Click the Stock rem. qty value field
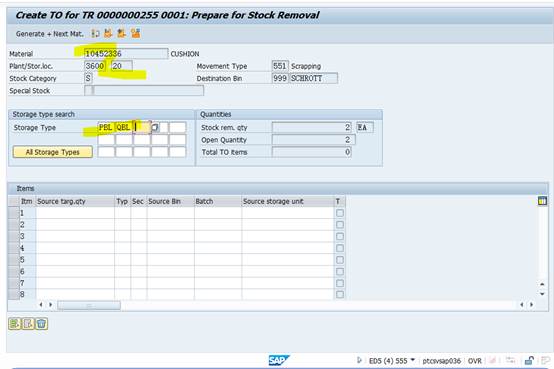This screenshot has width=554, height=369. click(312, 127)
